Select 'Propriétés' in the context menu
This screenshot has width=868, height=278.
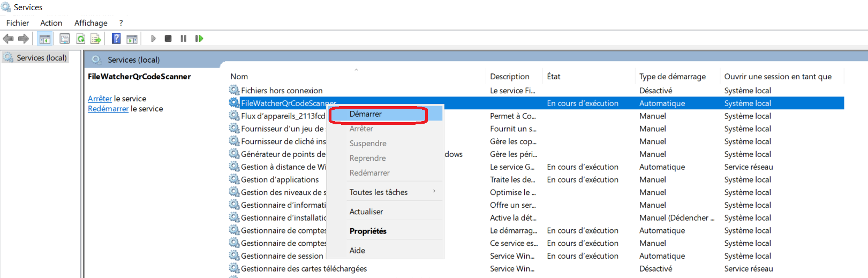pos(368,231)
